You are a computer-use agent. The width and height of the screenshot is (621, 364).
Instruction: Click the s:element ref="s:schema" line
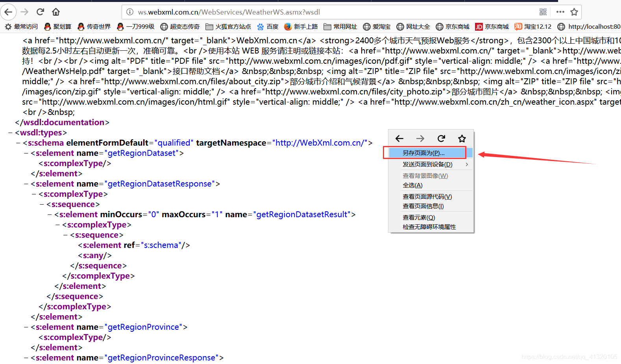(134, 245)
